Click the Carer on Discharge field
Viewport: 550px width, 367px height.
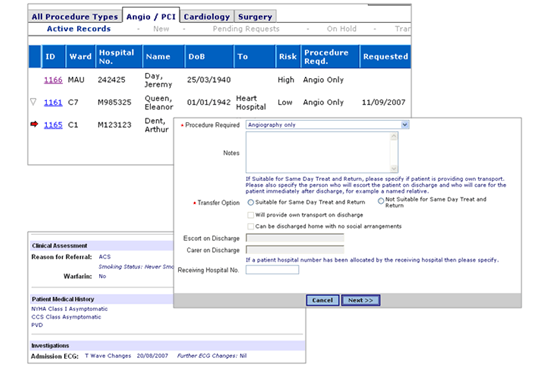point(295,250)
